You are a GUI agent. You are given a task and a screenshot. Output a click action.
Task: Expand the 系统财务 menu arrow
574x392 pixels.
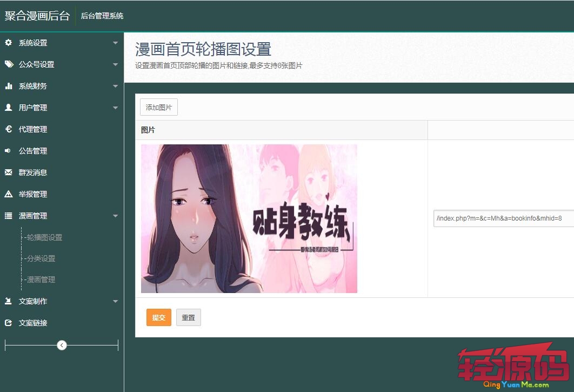click(115, 86)
